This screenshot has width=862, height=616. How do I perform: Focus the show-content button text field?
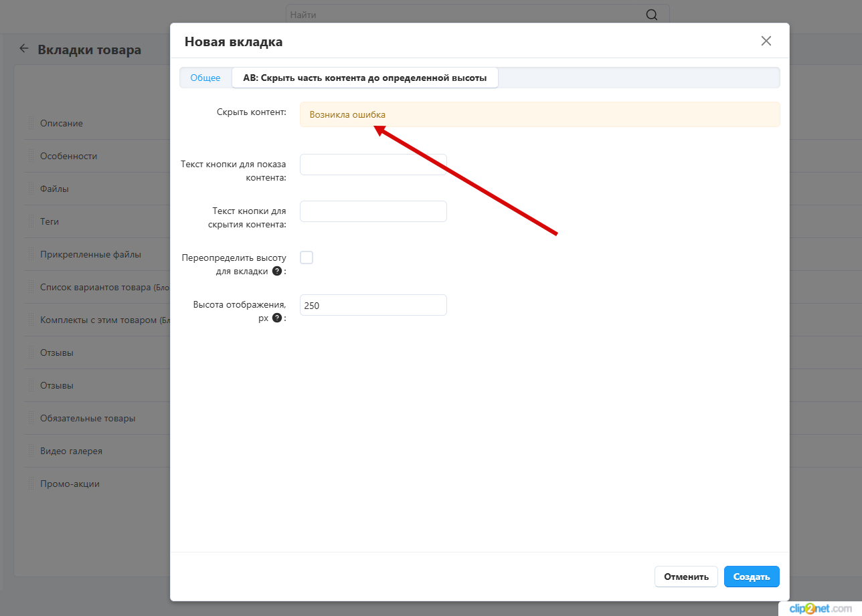pyautogui.click(x=373, y=165)
